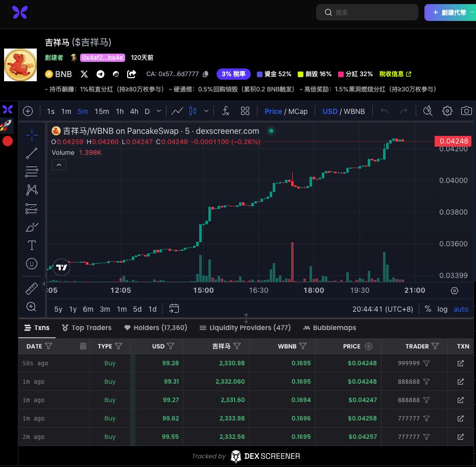
Task: Add a compare symbol with the plus icon
Action: pyautogui.click(x=28, y=111)
